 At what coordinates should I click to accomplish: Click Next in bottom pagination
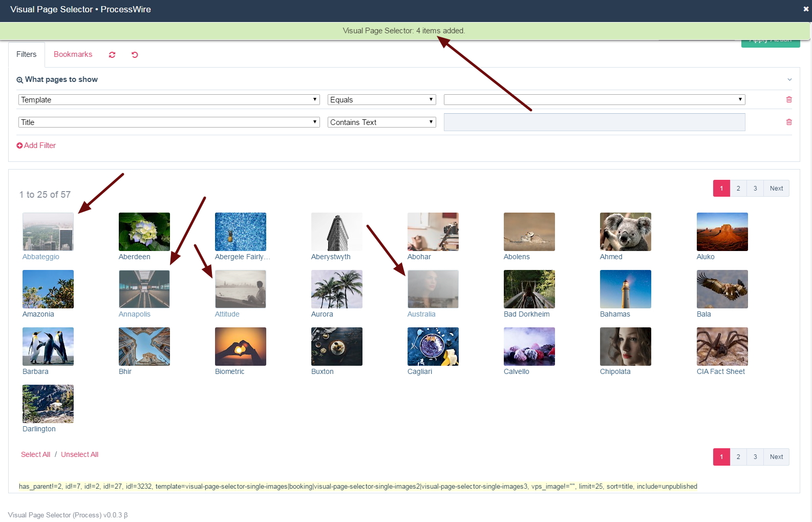tap(777, 457)
